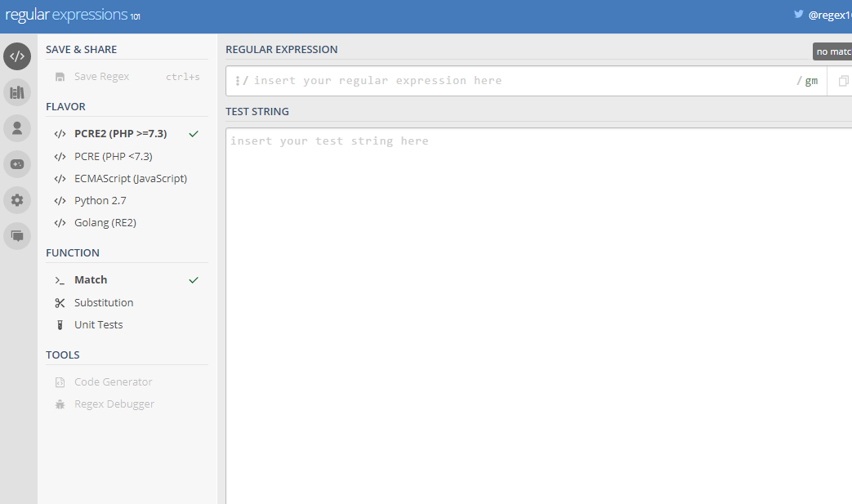Click the Save Regex disk icon

[x=60, y=76]
